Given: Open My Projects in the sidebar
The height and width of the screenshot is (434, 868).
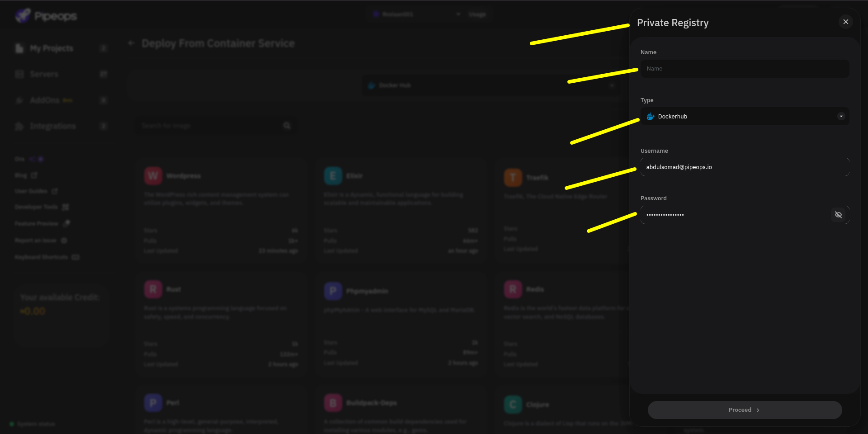Looking at the screenshot, I should (x=61, y=48).
